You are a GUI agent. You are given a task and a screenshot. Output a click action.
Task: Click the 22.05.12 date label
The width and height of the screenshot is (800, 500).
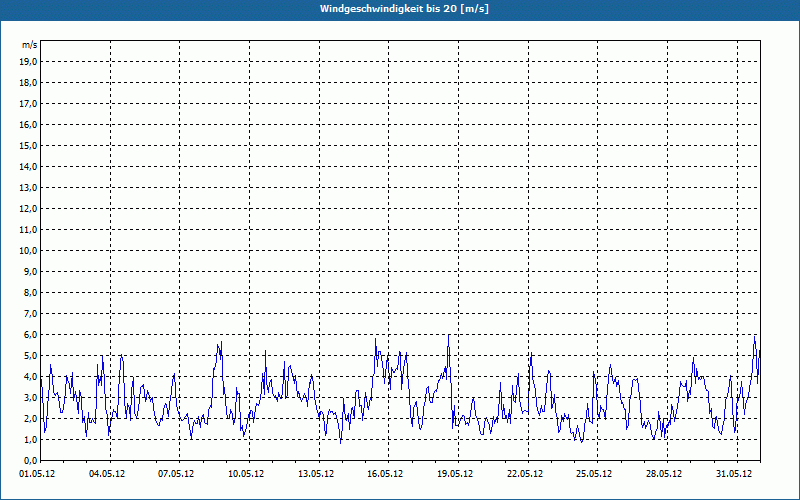click(x=524, y=473)
